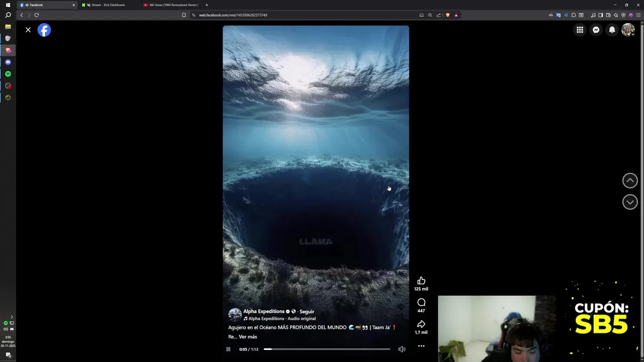Open Brave Shields lion icon
Viewport: 644px width, 362px height.
pyautogui.click(x=448, y=15)
